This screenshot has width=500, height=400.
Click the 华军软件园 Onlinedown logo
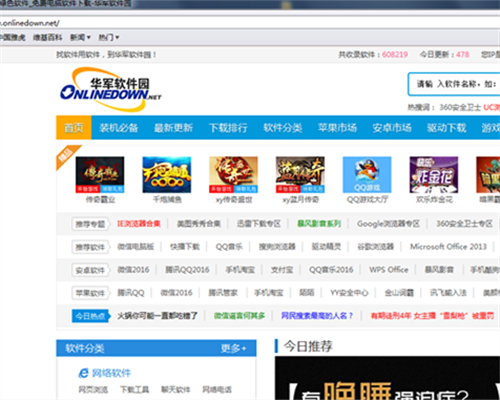(x=111, y=89)
